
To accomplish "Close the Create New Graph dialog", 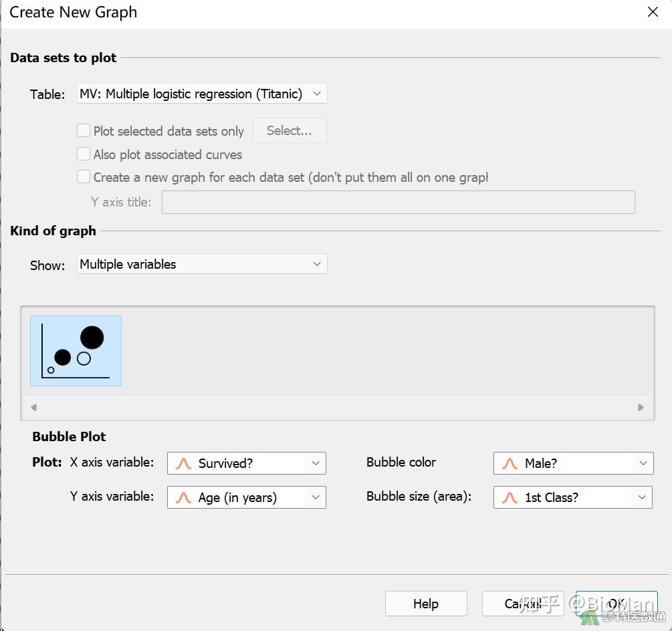I will (653, 12).
